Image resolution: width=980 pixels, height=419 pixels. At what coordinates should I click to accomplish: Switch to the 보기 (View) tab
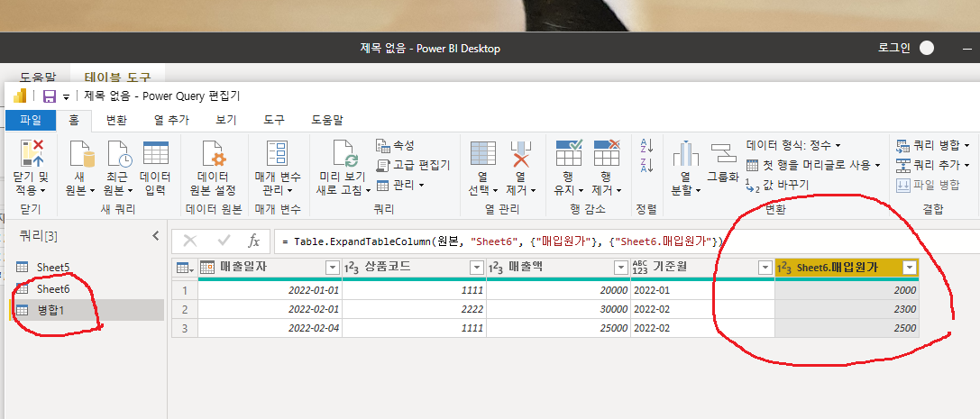click(226, 120)
